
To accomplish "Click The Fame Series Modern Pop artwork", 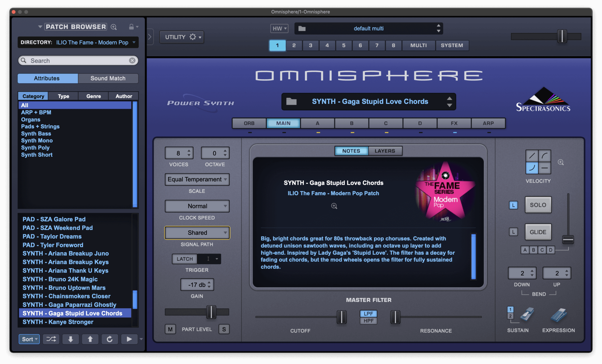I will tap(445, 193).
